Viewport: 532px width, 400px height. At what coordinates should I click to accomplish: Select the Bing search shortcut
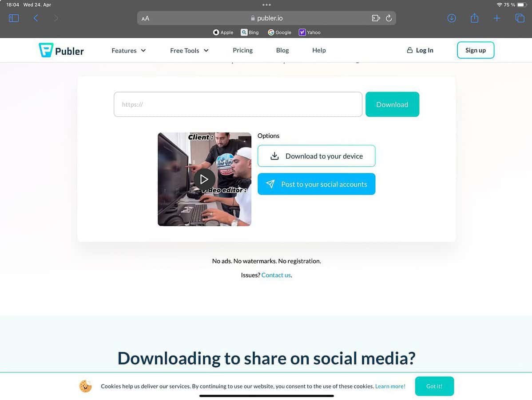[250, 32]
